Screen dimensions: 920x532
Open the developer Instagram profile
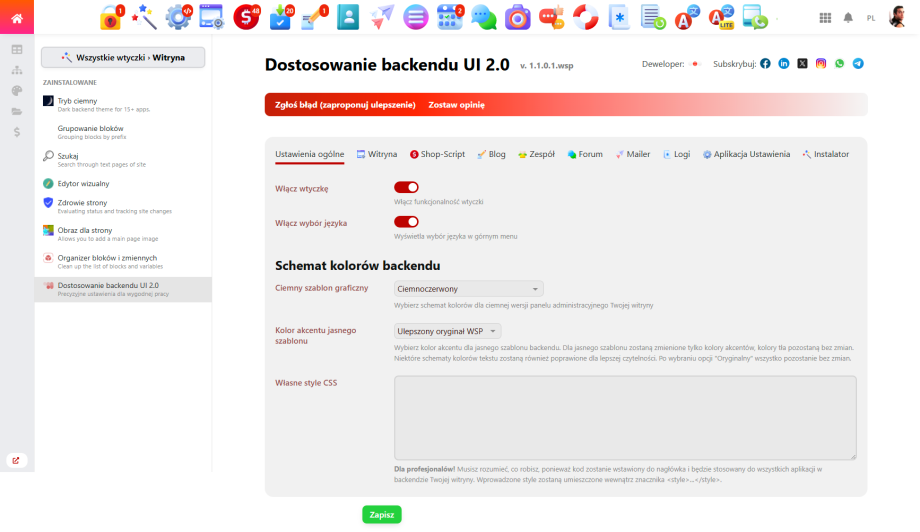pyautogui.click(x=821, y=63)
